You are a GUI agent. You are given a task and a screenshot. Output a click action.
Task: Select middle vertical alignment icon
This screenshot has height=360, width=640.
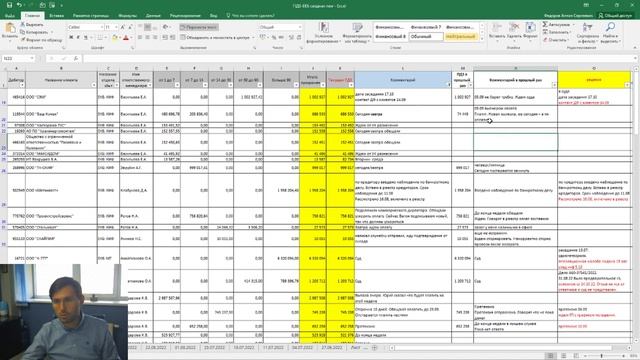(x=148, y=27)
